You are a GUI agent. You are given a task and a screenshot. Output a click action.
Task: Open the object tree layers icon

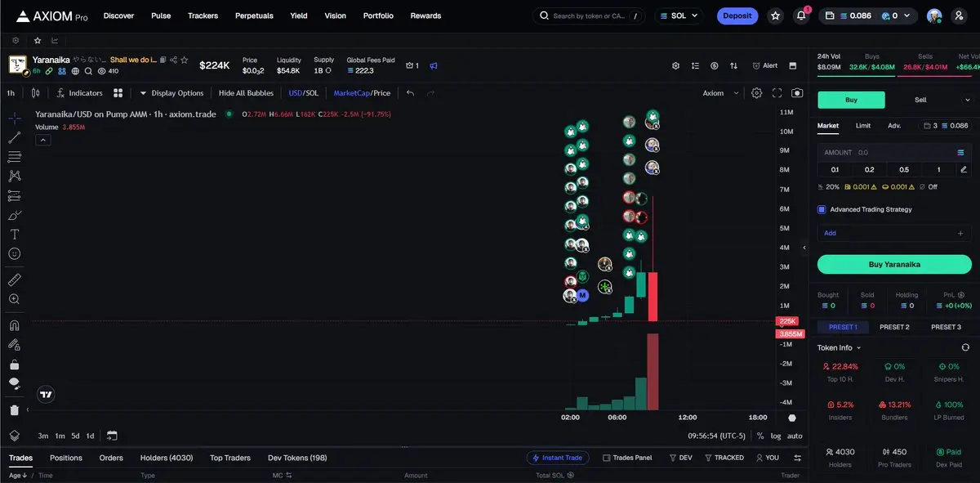[15, 435]
